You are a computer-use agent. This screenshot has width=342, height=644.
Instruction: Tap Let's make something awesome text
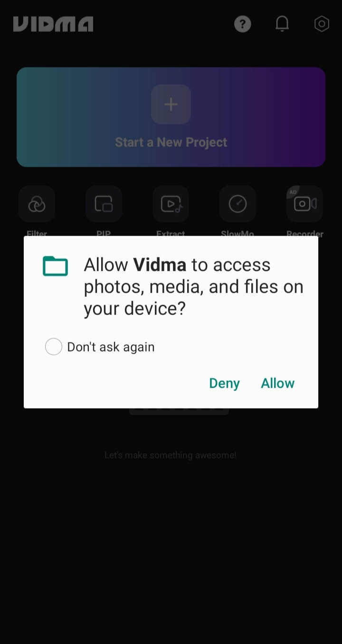[x=171, y=455]
